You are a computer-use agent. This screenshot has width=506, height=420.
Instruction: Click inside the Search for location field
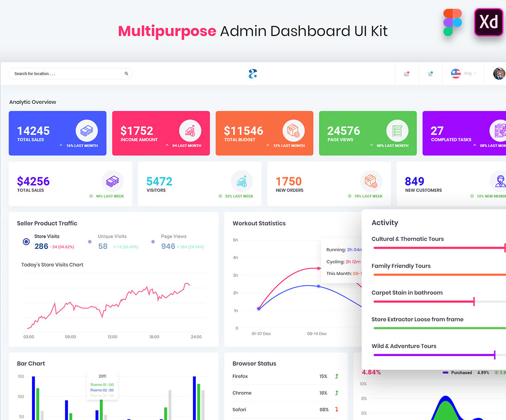point(63,73)
